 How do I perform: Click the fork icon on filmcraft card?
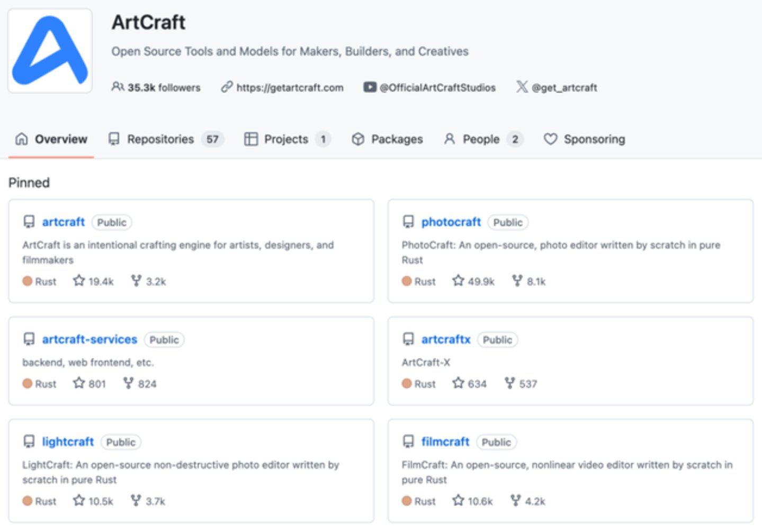pos(515,500)
